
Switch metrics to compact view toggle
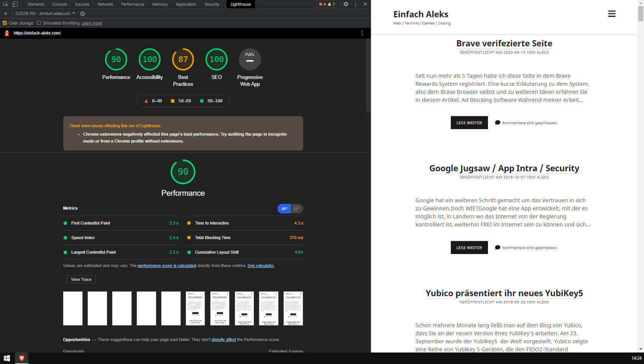(284, 209)
